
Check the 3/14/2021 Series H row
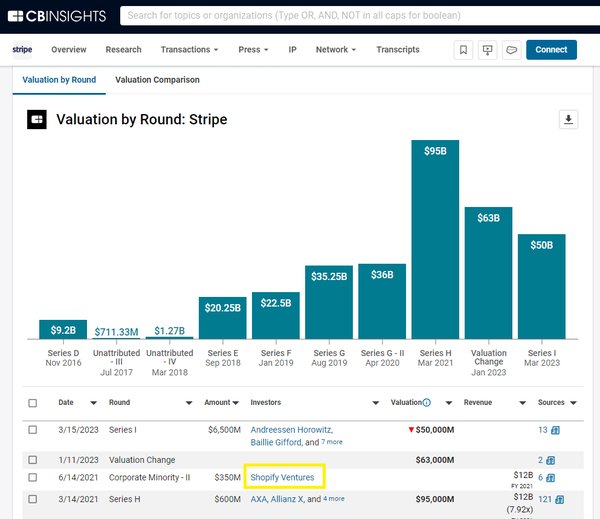(x=33, y=499)
